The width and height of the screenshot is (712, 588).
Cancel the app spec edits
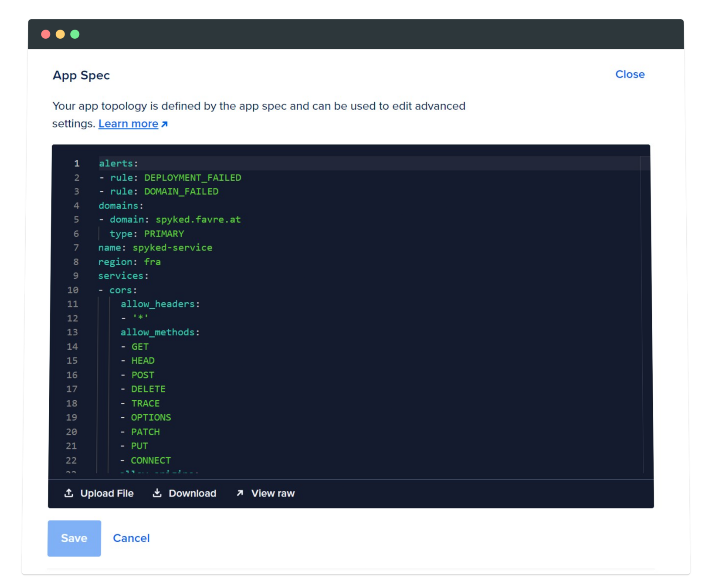[131, 538]
